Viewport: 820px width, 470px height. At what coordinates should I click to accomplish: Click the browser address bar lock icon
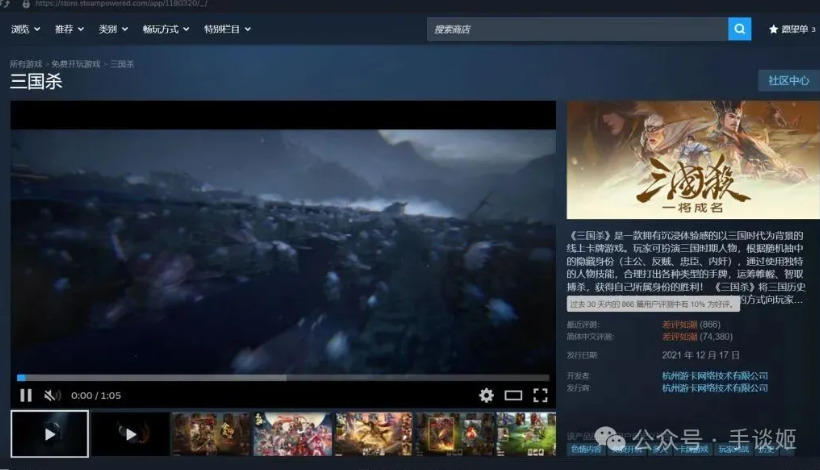[25, 4]
